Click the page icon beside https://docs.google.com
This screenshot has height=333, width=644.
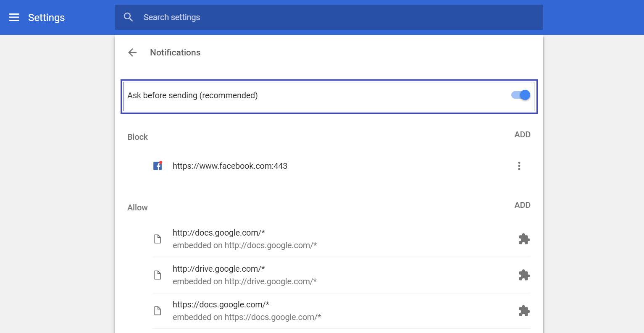point(158,311)
